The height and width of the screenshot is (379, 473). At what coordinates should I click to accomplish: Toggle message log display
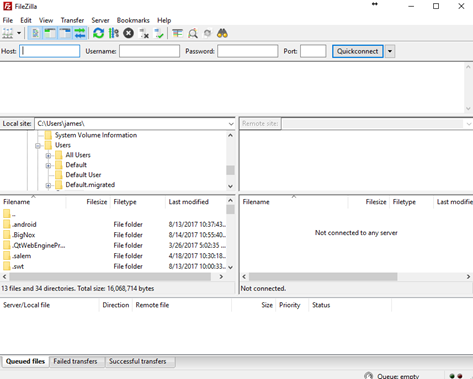[x=36, y=33]
